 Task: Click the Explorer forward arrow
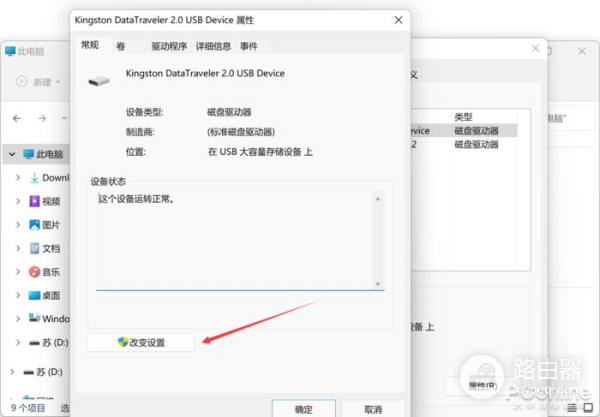pyautogui.click(x=42, y=119)
